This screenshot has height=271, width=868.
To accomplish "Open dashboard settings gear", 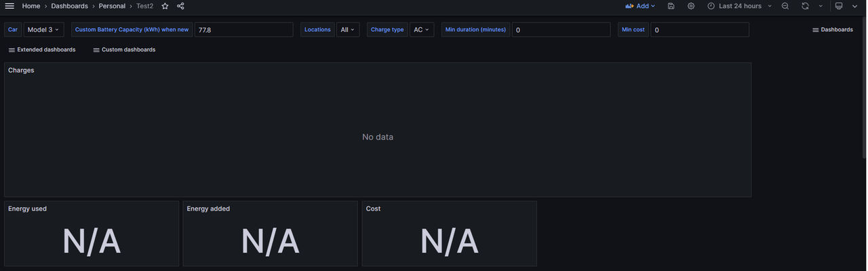I will point(691,6).
